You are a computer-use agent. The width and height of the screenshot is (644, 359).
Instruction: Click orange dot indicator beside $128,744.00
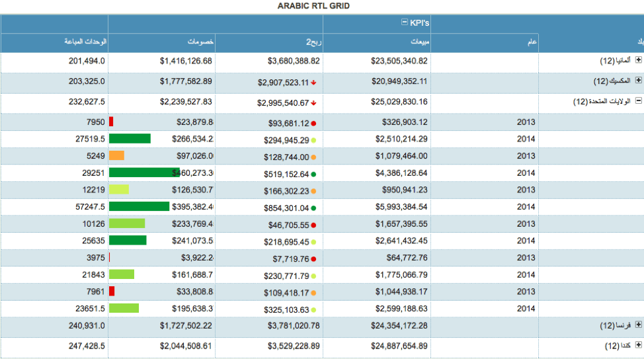pos(313,157)
